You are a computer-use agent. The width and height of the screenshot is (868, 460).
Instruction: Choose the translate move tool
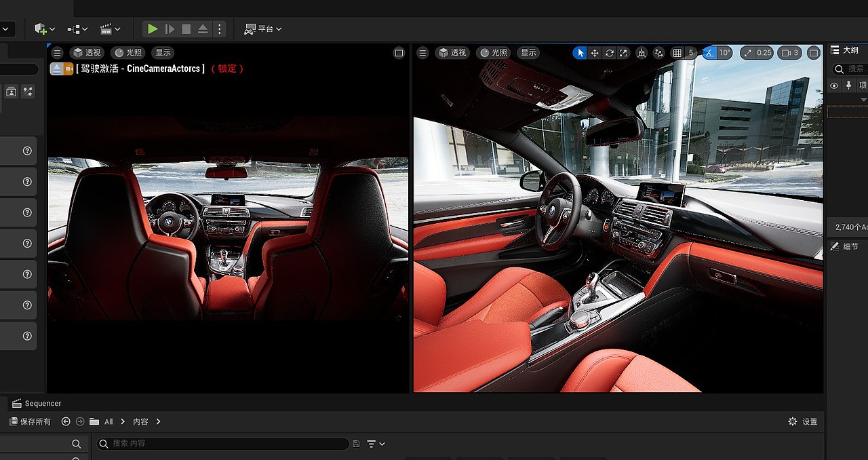[595, 53]
